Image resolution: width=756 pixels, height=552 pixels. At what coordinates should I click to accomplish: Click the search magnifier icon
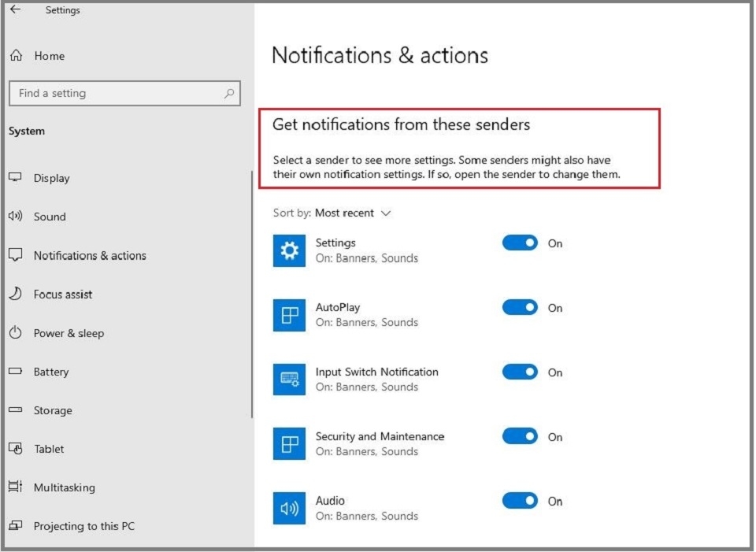[229, 93]
